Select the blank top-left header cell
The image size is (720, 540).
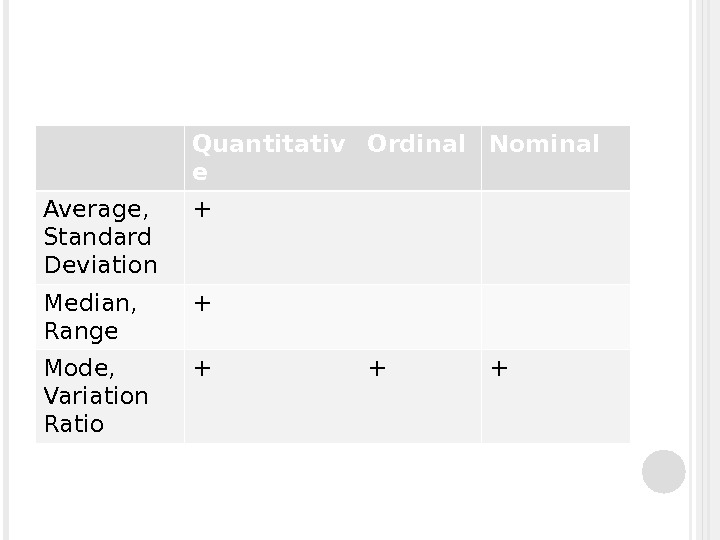point(110,158)
